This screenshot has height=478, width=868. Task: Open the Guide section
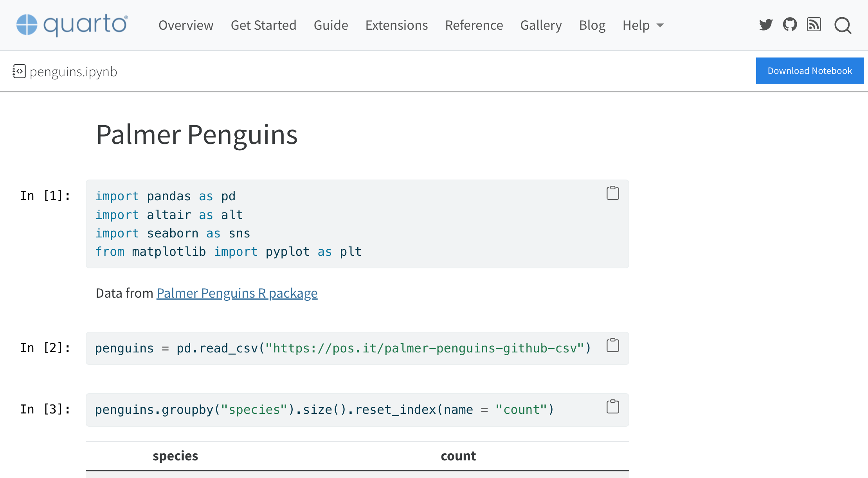tap(331, 25)
